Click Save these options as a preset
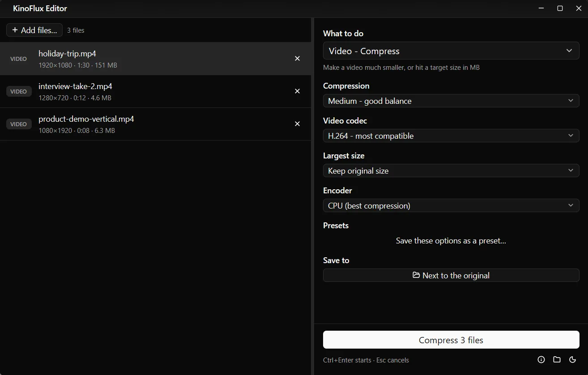The height and width of the screenshot is (375, 588). [451, 241]
